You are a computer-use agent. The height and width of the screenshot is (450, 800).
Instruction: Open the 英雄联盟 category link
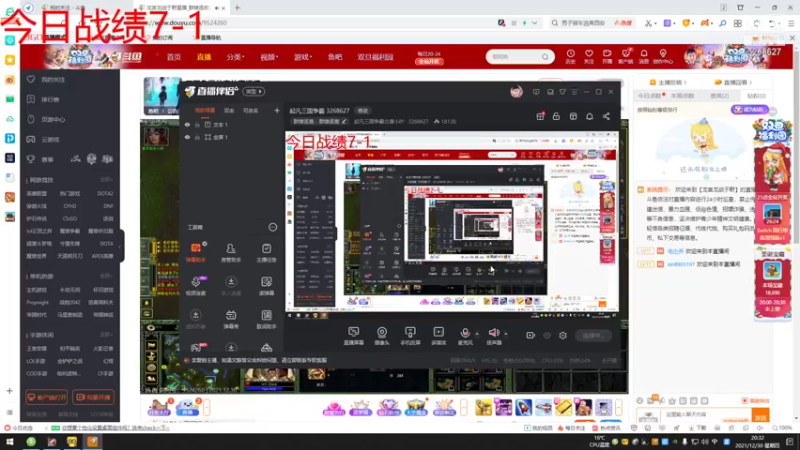pyautogui.click(x=36, y=194)
